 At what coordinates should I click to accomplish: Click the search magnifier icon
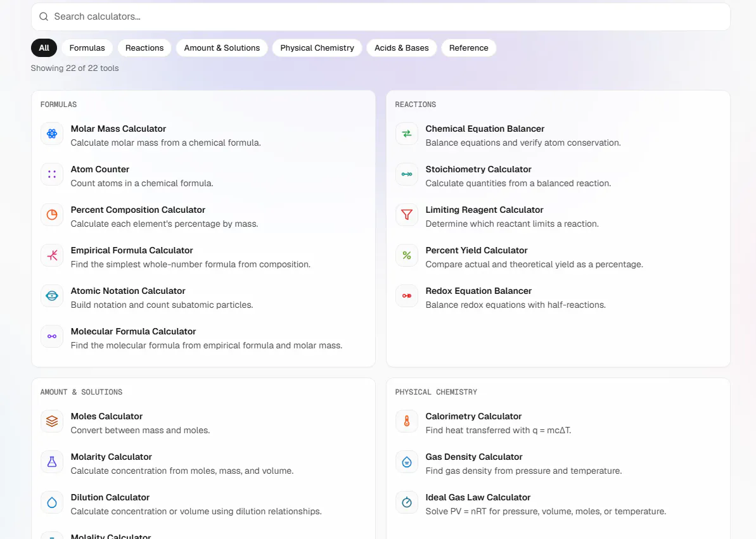point(44,17)
